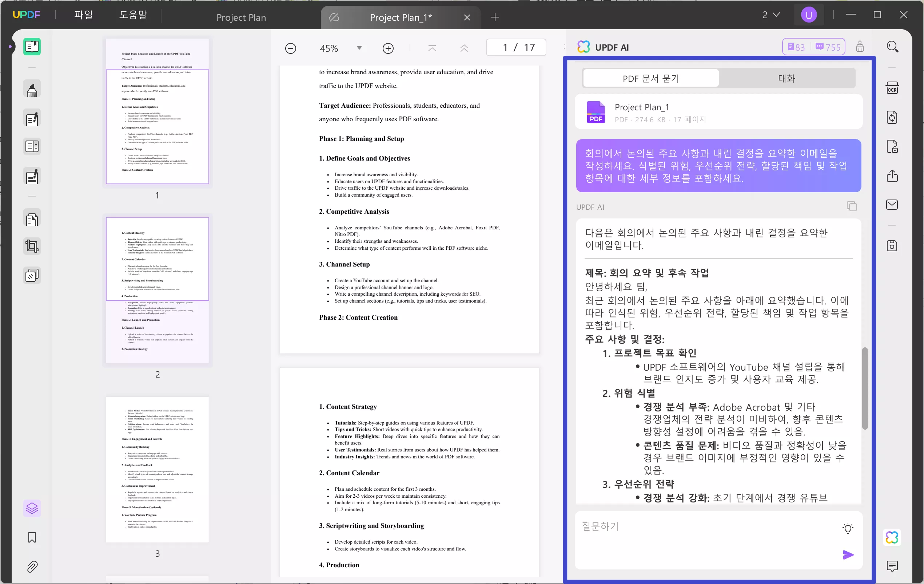This screenshot has width=924, height=584.
Task: Click the '제목: 회의 요약 및 후속 작업' line
Action: point(647,273)
